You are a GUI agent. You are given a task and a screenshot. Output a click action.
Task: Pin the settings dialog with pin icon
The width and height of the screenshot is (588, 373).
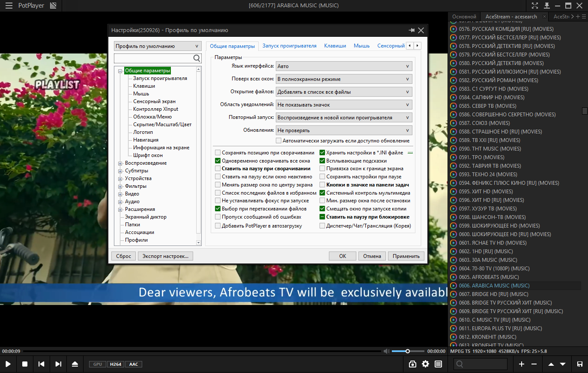[412, 30]
